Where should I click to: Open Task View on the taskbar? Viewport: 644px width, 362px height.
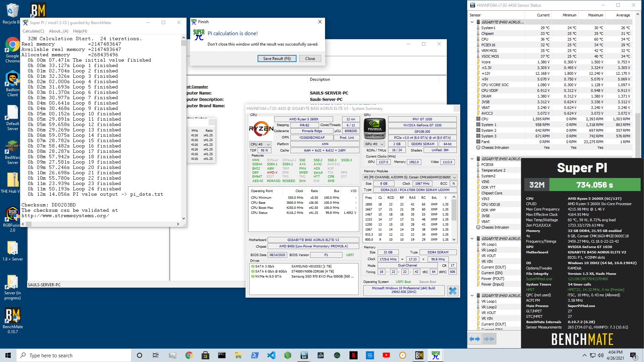coord(155,355)
